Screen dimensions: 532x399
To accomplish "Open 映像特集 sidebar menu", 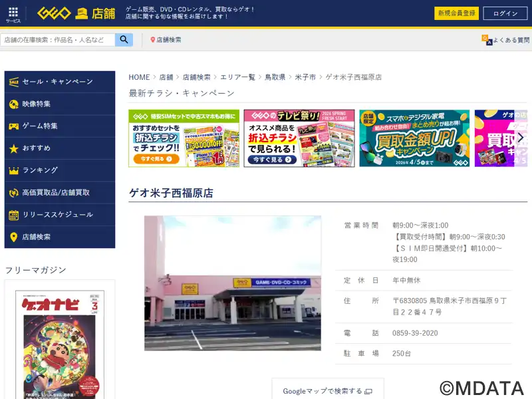I will click(60, 104).
